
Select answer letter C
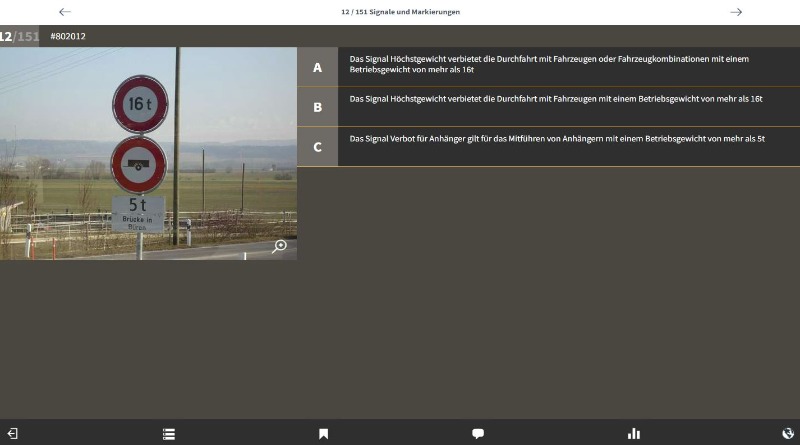pos(317,147)
